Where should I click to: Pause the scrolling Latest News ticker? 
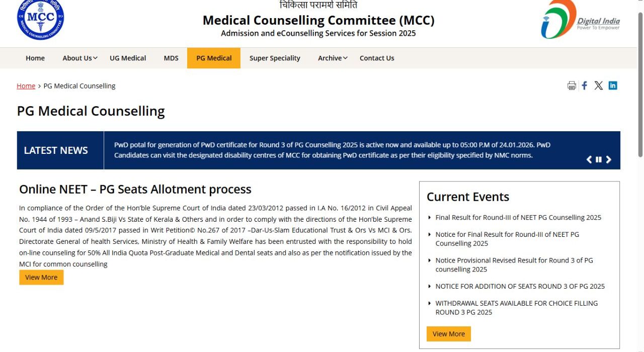pos(598,159)
